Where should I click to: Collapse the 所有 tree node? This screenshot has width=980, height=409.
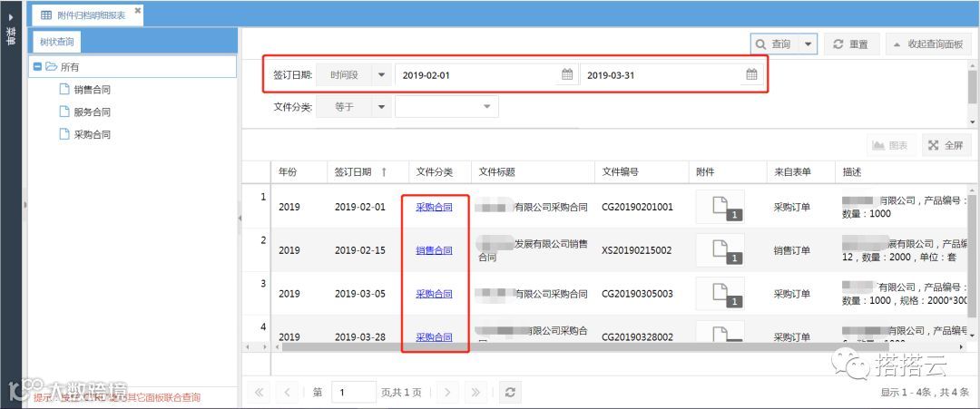(37, 67)
